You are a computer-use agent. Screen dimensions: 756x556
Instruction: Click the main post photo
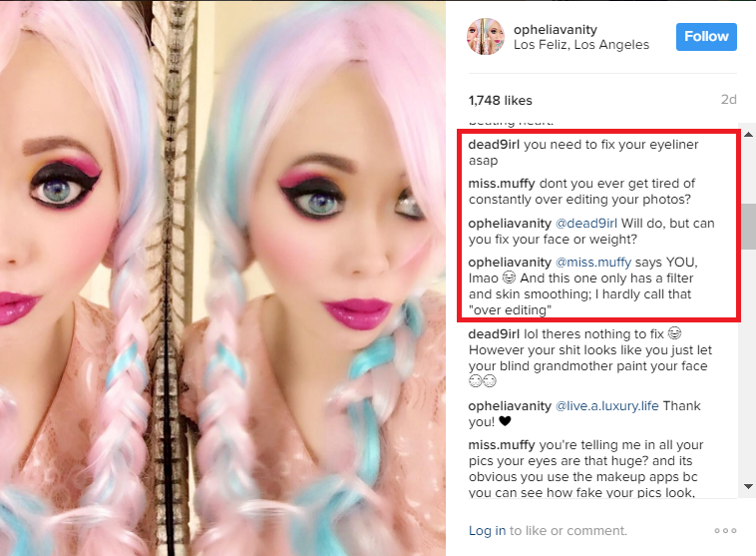tap(222, 278)
